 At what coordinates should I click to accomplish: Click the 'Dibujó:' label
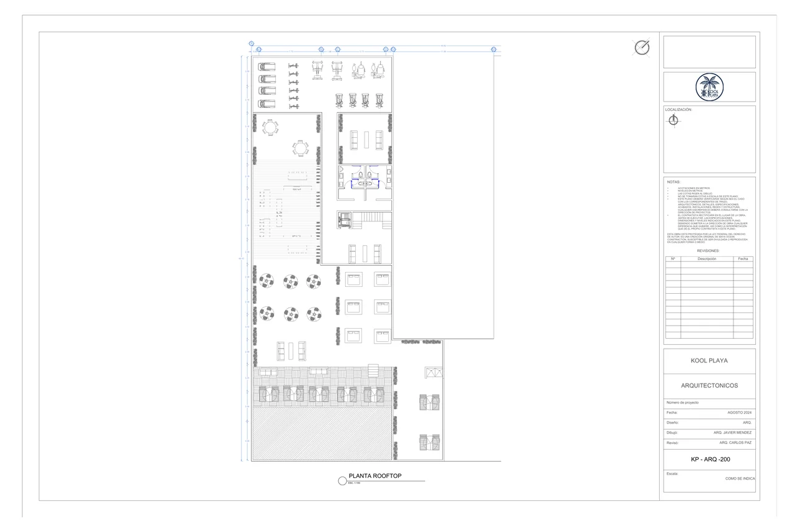tap(672, 432)
